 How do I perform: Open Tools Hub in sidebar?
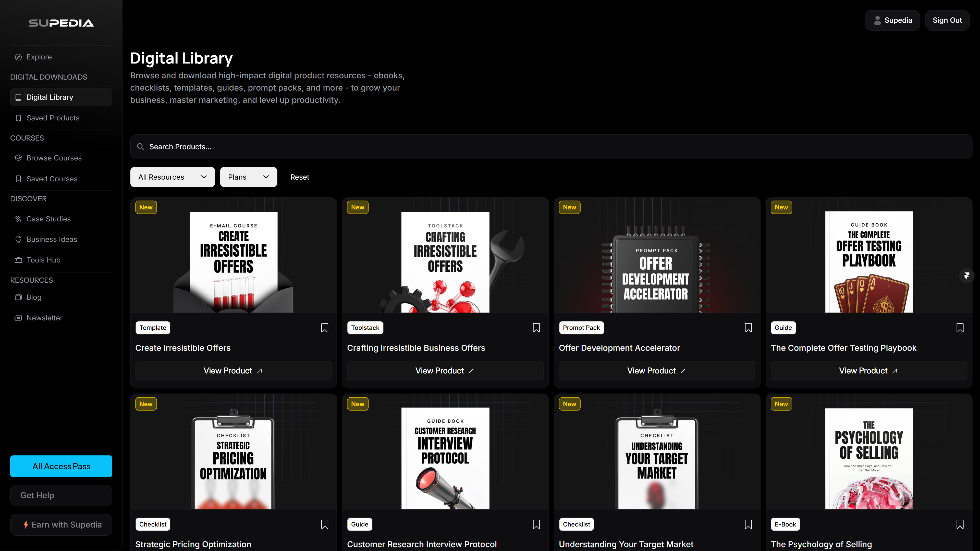pyautogui.click(x=61, y=260)
